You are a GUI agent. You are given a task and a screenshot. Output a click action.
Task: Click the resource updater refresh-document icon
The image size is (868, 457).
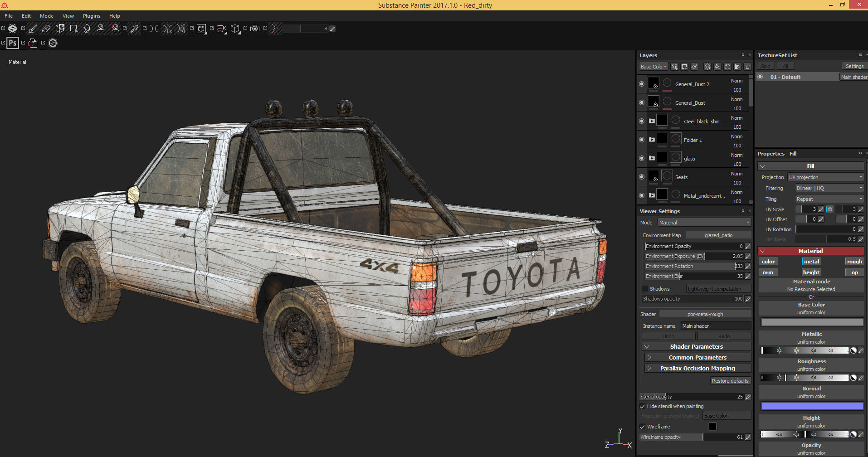tap(33, 43)
